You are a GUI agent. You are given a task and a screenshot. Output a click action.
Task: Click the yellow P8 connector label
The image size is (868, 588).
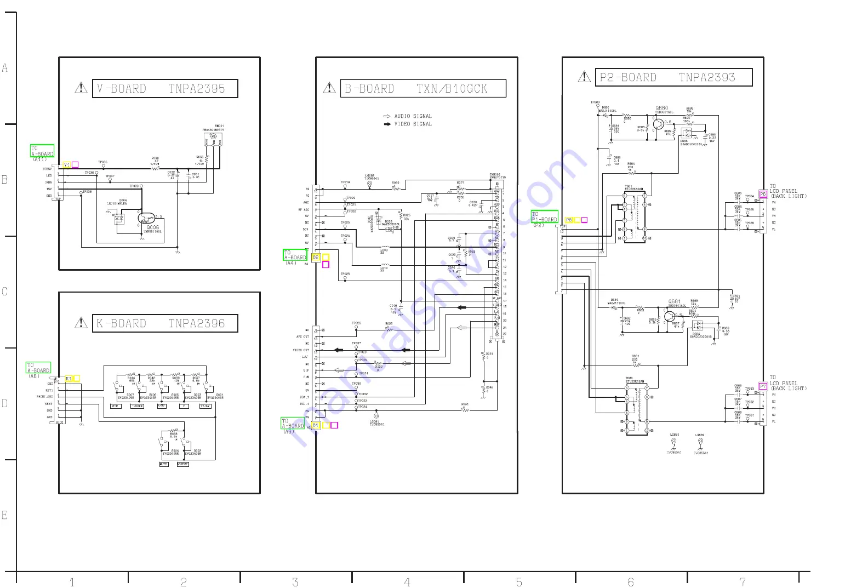click(569, 220)
